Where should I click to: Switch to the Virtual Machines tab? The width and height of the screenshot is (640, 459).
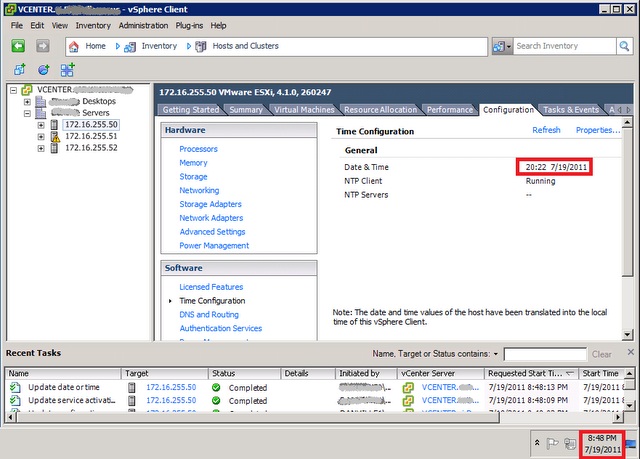[304, 110]
